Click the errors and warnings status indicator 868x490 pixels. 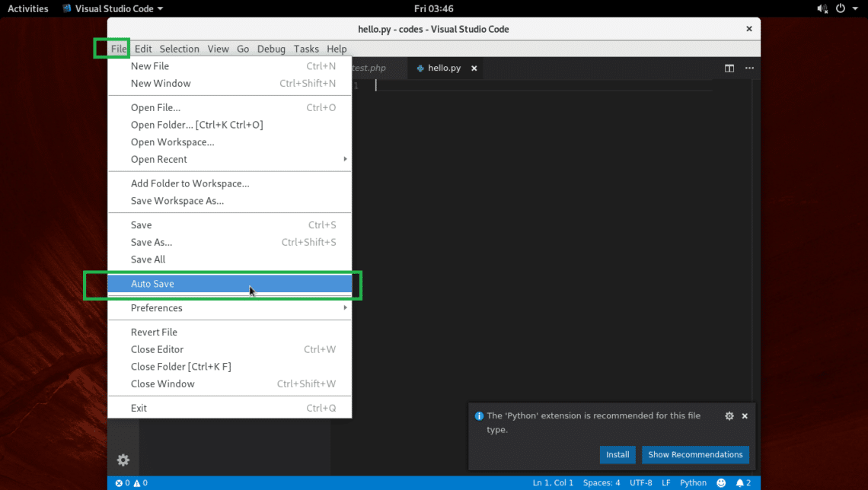131,483
